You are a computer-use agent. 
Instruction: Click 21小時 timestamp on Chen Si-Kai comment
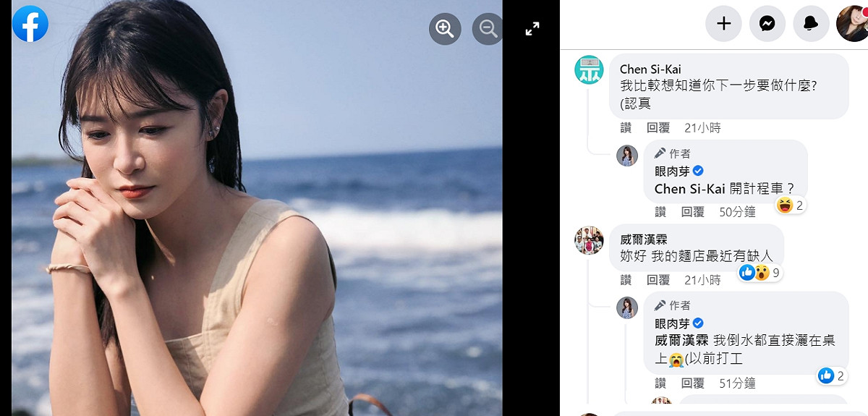point(702,128)
